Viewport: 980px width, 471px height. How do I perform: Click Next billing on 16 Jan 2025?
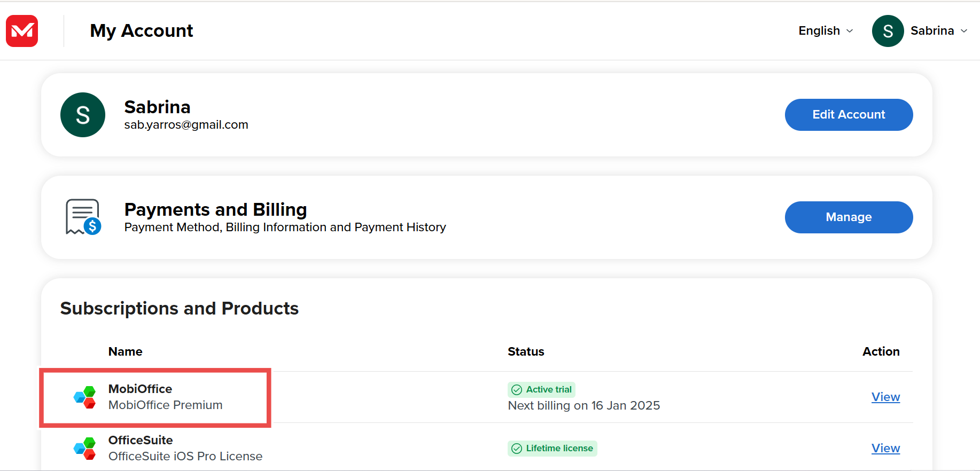coord(584,406)
